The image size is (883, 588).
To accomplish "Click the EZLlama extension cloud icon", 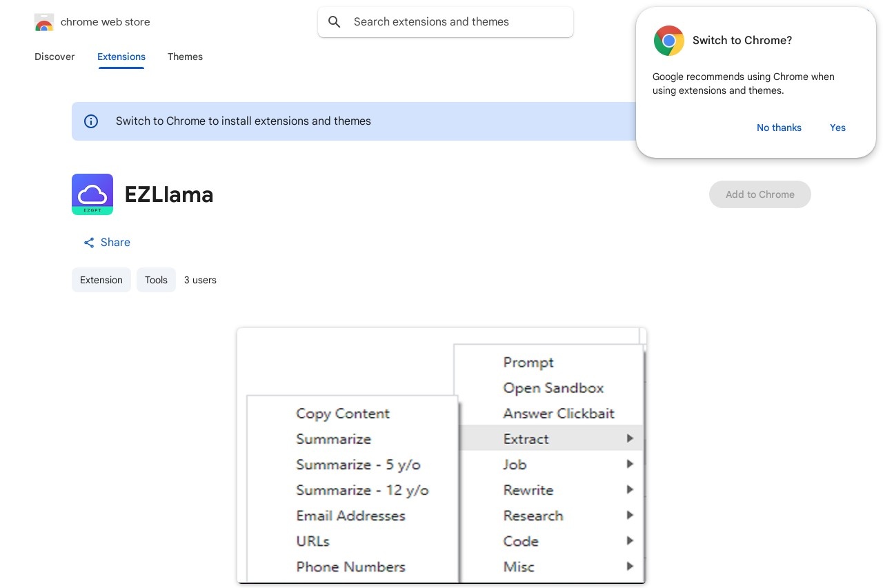I will 92,194.
